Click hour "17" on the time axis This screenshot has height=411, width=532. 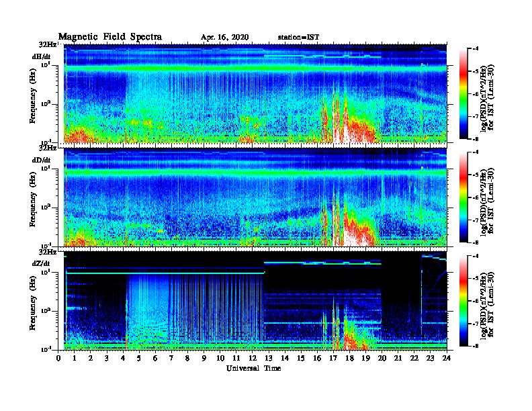(x=333, y=358)
